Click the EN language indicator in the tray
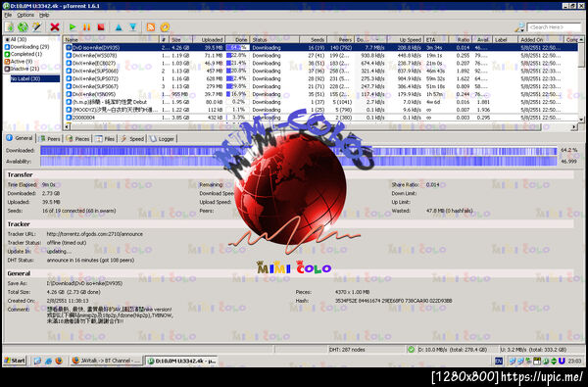 499,362
